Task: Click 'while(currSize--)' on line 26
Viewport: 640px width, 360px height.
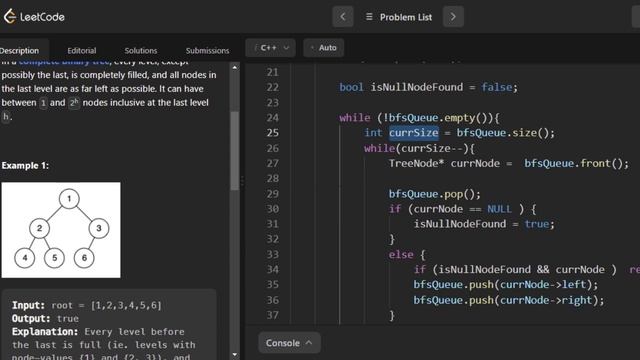Action: (x=415, y=148)
